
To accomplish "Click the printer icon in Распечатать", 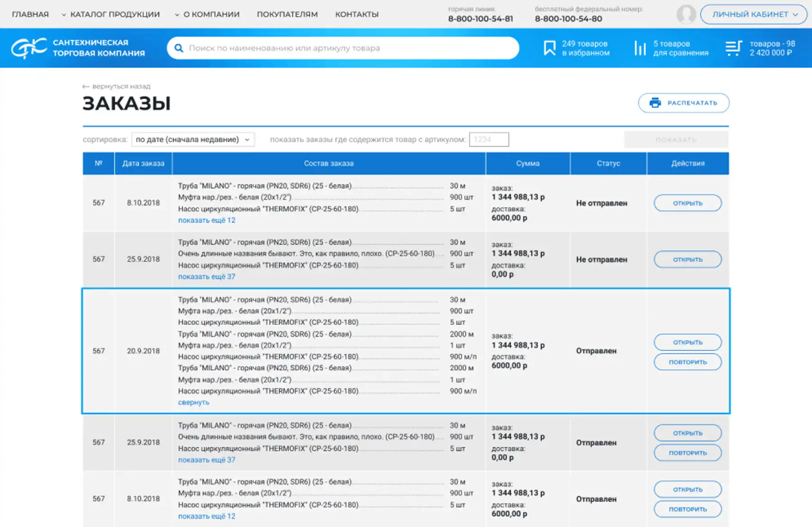I will (x=655, y=103).
